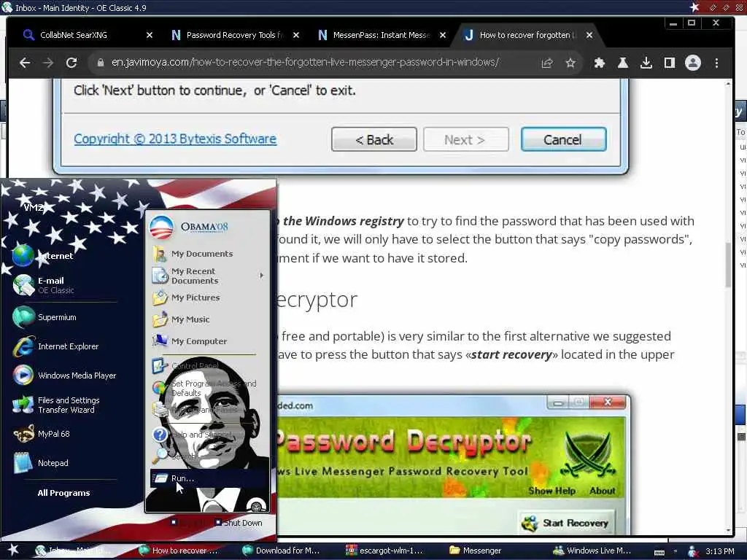The image size is (747, 560).
Task: Click the share page icon in address bar
Action: (547, 63)
